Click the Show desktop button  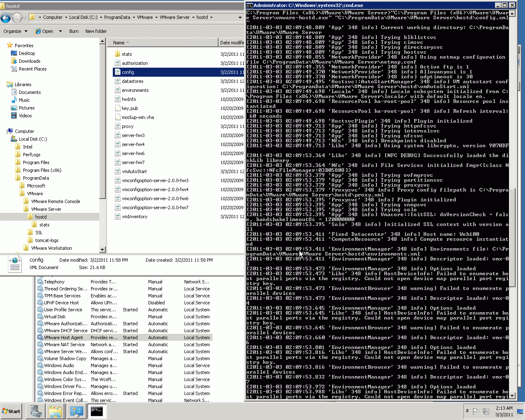(520, 411)
